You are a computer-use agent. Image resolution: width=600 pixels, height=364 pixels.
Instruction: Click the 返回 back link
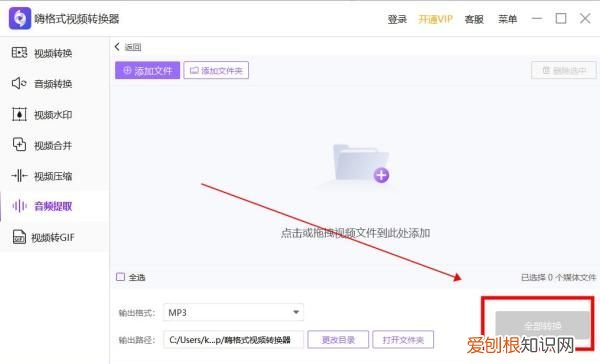click(133, 47)
